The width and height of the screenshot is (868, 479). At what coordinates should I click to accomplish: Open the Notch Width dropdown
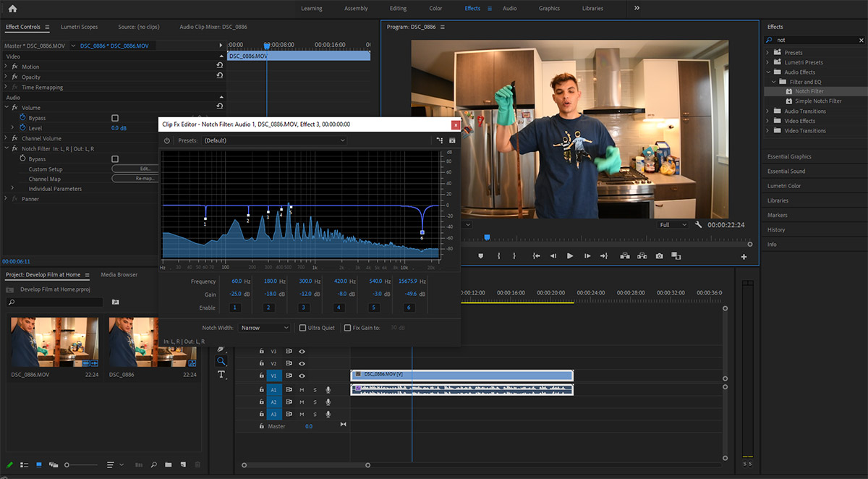(265, 328)
